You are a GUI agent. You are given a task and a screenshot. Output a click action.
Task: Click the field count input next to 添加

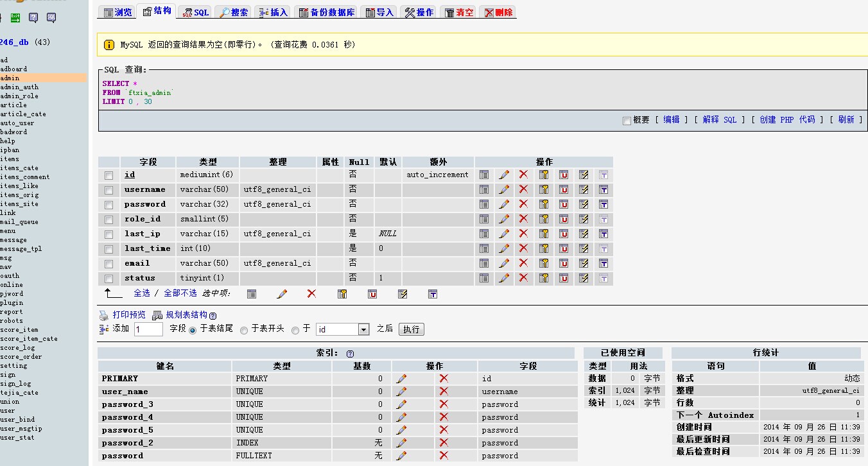[148, 329]
